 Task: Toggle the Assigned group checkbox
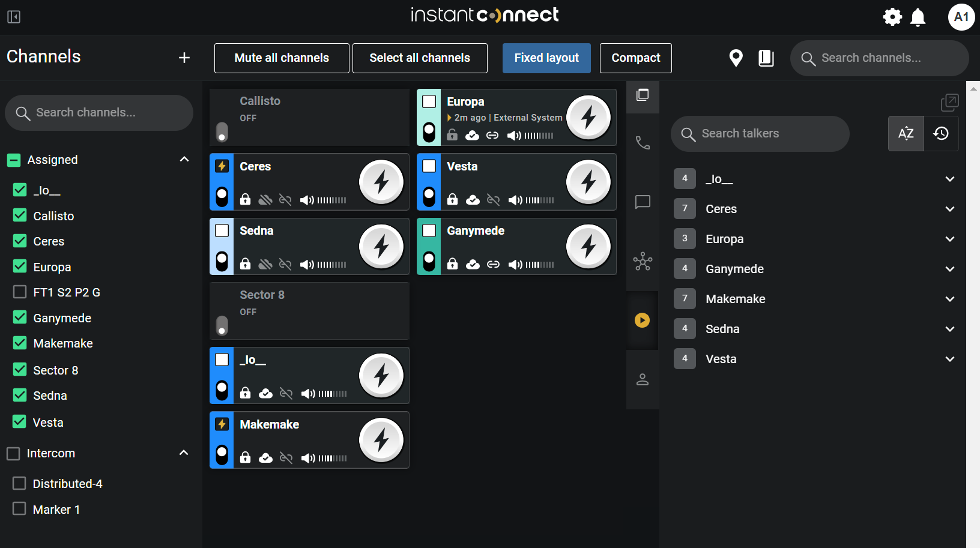click(14, 160)
